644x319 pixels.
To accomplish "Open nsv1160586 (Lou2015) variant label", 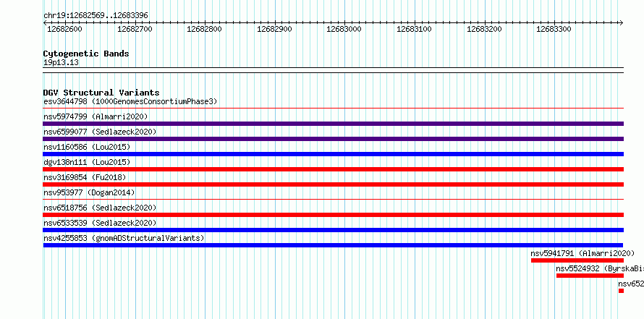I will tap(87, 147).
